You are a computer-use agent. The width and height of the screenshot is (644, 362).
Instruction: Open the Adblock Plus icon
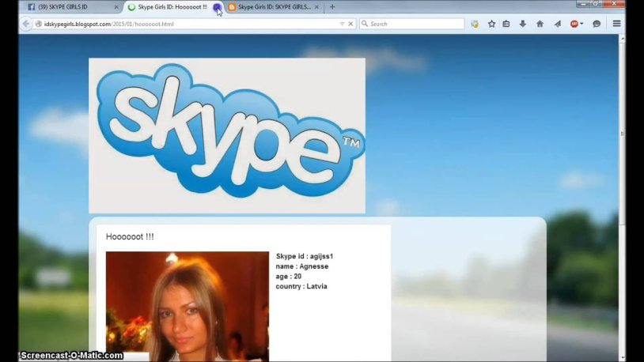[574, 24]
